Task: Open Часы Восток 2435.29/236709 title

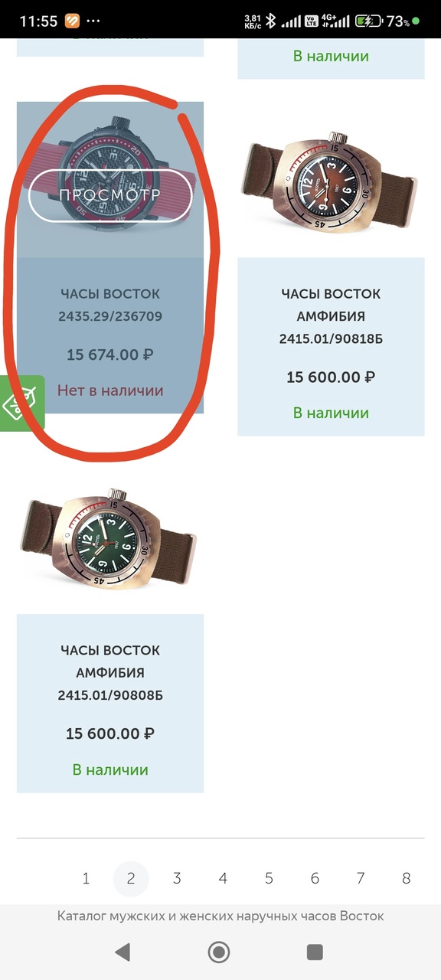Action: 110,305
